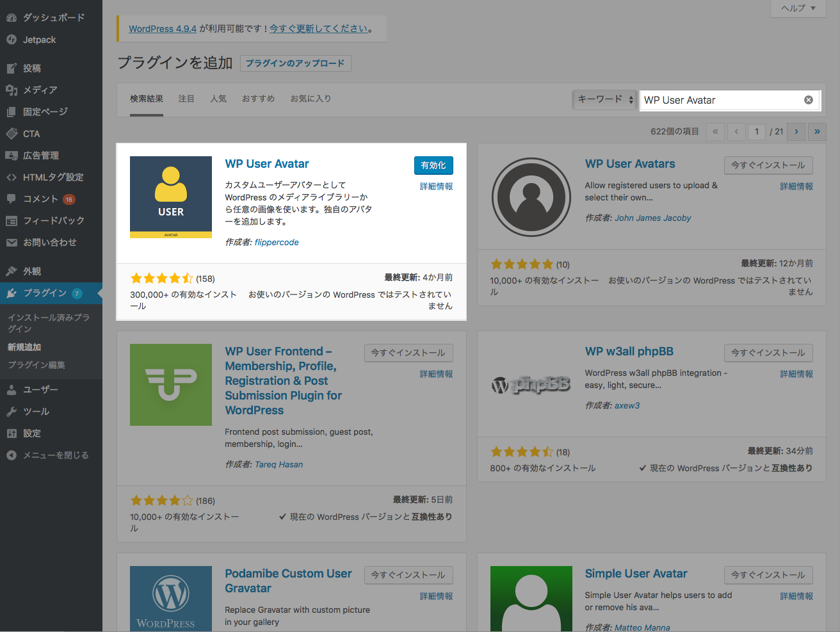Open プラグイン編集 submenu item
Screen dimensions: 840x632
click(x=36, y=365)
